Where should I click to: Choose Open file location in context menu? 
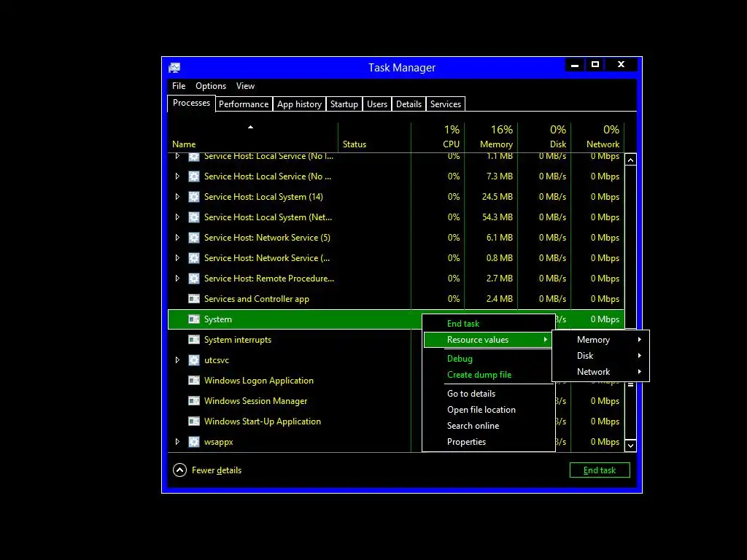488,410
